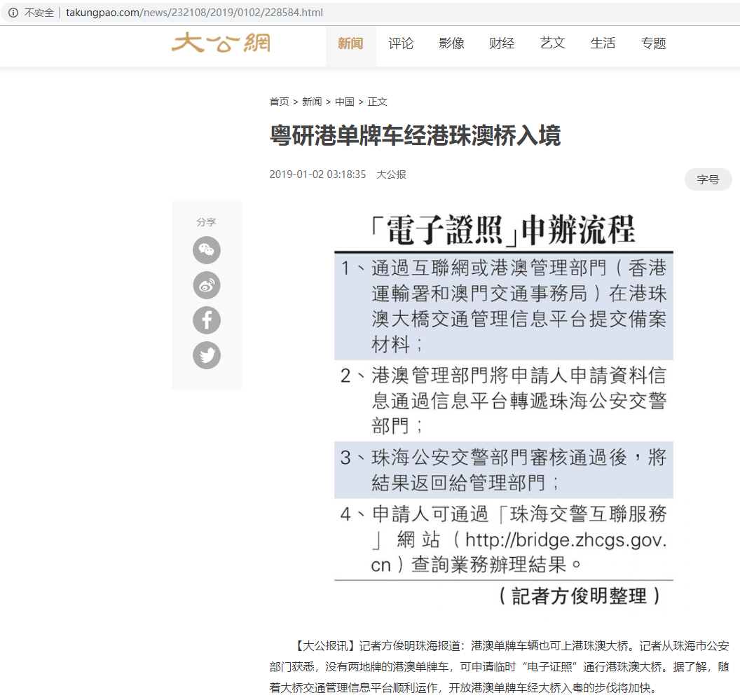Click the 大公網 logo
Image resolution: width=740 pixels, height=700 pixels.
pyautogui.click(x=221, y=43)
